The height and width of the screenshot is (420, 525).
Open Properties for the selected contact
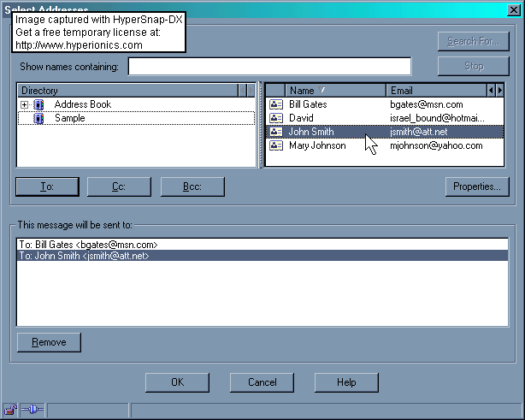[477, 186]
